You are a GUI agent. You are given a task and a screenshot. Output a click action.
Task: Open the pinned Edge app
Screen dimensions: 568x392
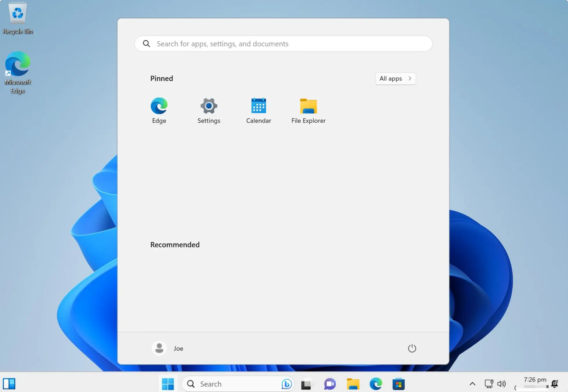[159, 110]
